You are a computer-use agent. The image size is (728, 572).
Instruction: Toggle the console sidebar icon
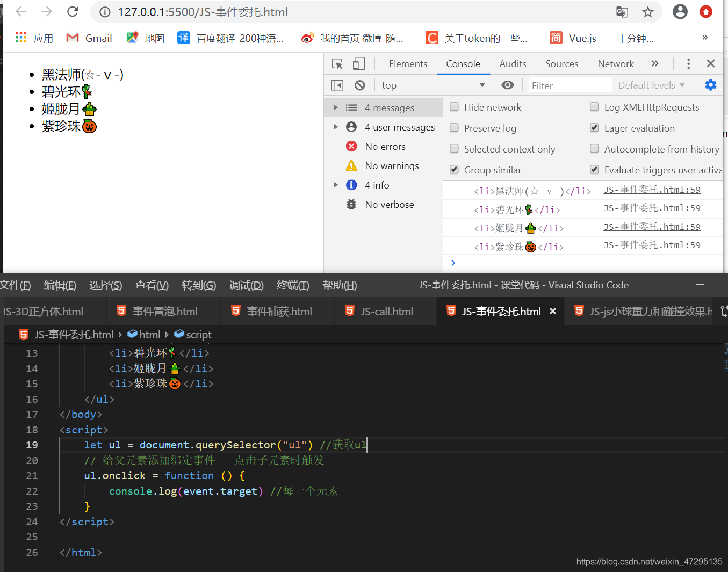click(337, 85)
